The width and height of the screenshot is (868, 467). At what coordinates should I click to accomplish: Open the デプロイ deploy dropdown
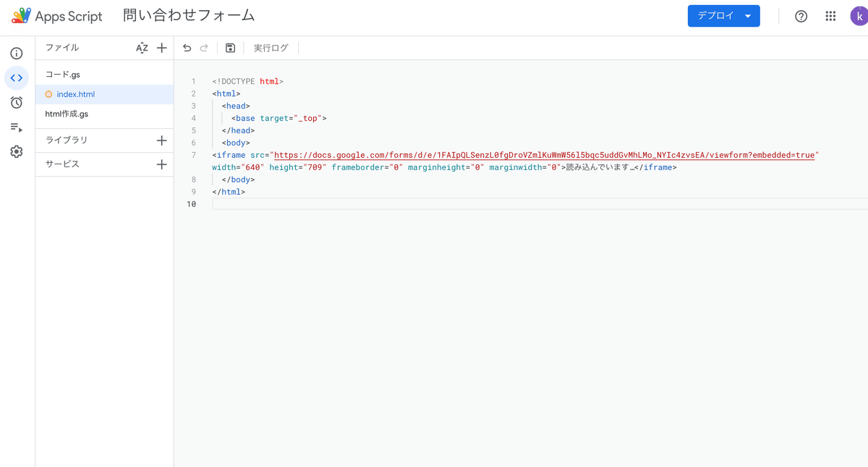coord(723,16)
